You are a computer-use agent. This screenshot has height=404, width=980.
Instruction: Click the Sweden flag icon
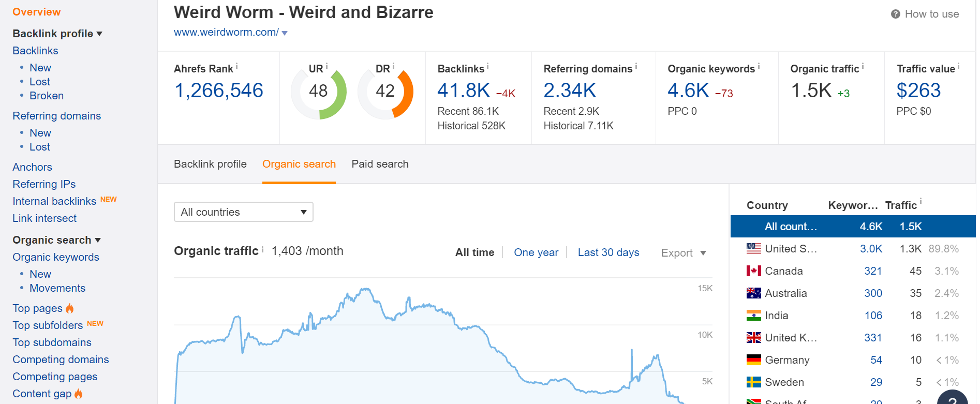753,382
